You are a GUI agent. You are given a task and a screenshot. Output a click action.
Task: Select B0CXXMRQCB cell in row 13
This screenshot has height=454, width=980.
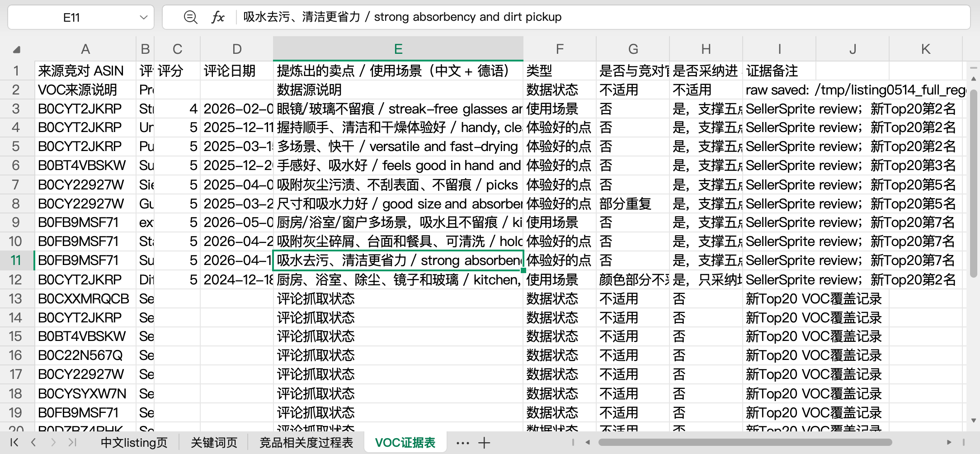coord(85,299)
